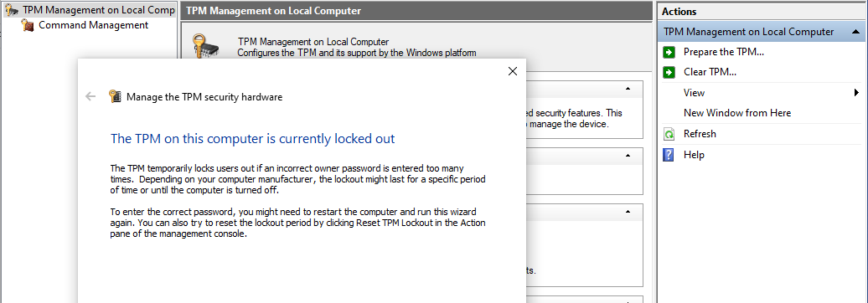Click the Refresh icon in Actions pane

click(x=669, y=134)
